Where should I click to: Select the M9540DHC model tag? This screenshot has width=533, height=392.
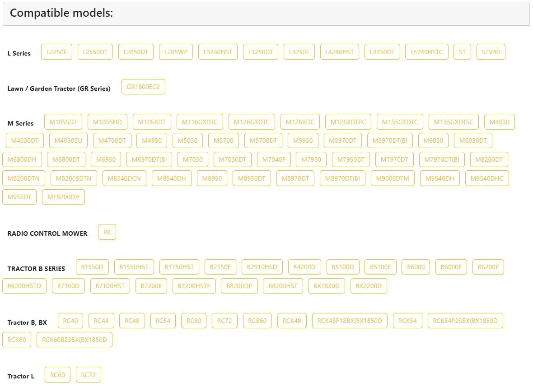point(487,178)
